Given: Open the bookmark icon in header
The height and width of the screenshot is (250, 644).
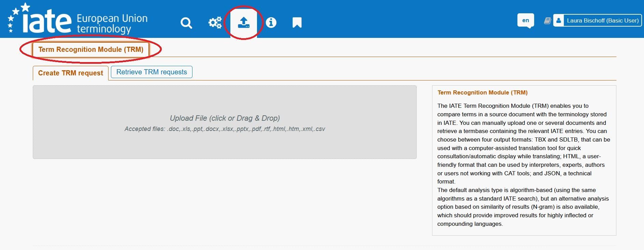Looking at the screenshot, I should pyautogui.click(x=297, y=23).
